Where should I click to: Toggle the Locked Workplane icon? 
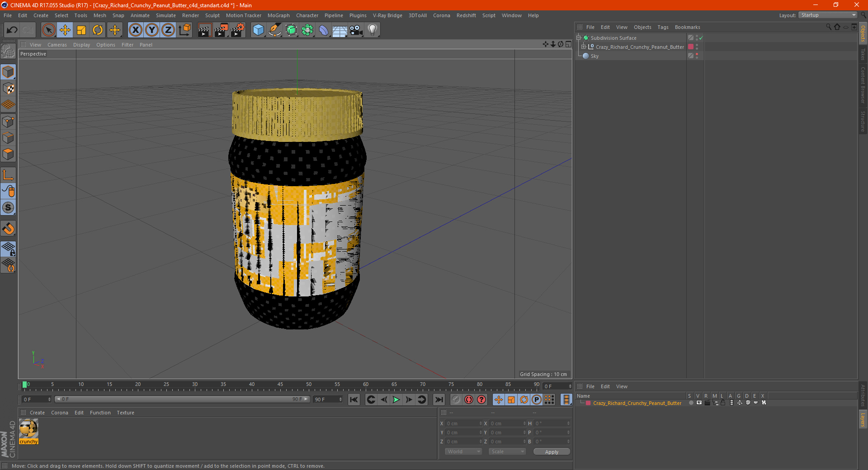tap(8, 249)
